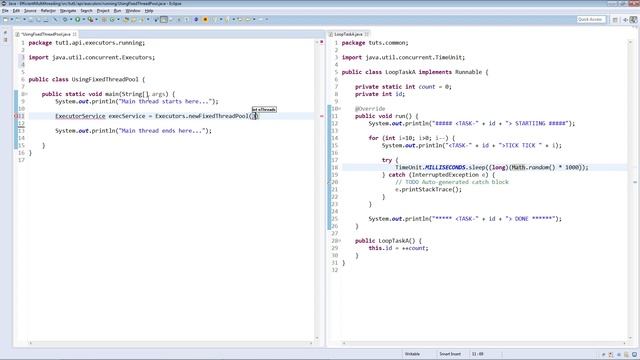Focus the Quick Access search field

(x=590, y=19)
